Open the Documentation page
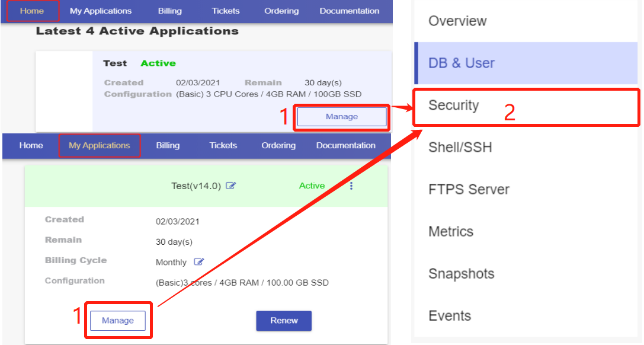This screenshot has width=644, height=345. [x=349, y=10]
